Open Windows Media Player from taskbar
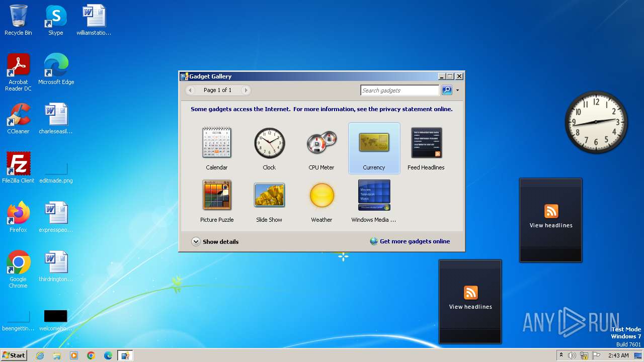This screenshot has height=362, width=644. point(74,355)
